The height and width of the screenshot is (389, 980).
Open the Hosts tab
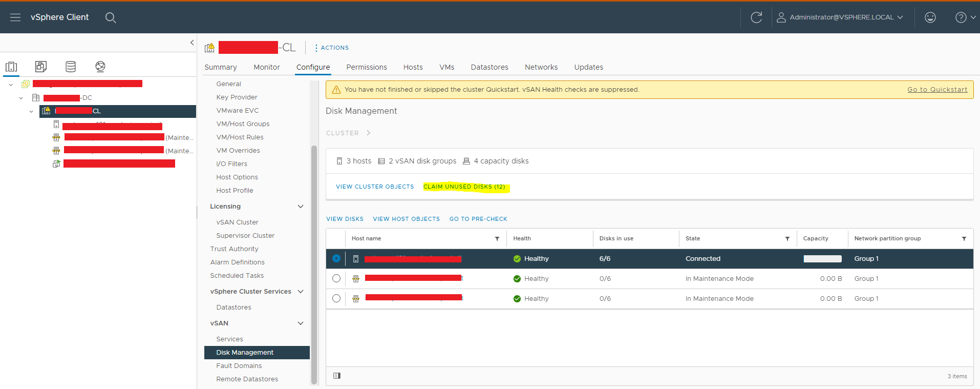[413, 67]
